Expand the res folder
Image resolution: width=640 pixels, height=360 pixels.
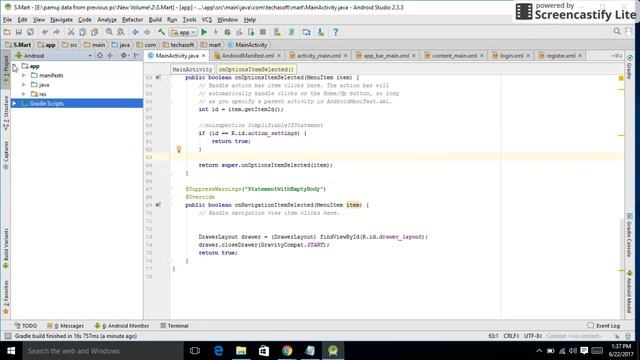click(x=24, y=94)
